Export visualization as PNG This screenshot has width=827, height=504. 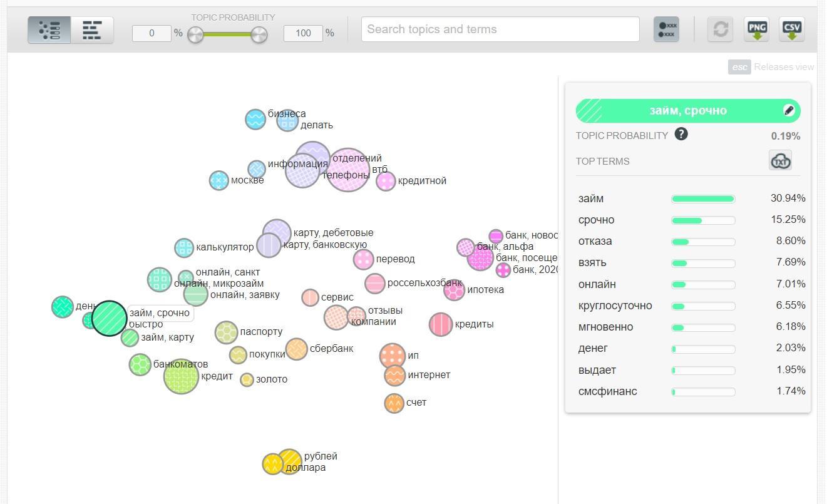[757, 29]
